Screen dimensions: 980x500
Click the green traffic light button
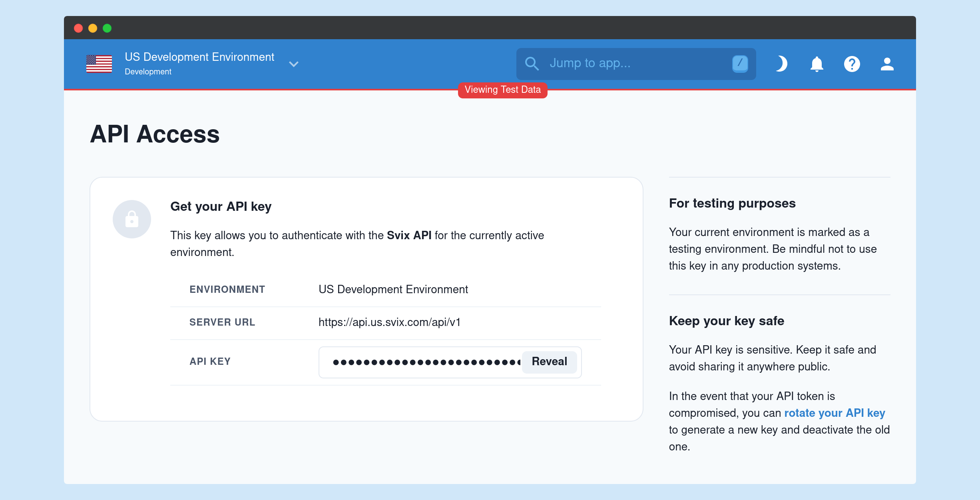click(x=107, y=28)
